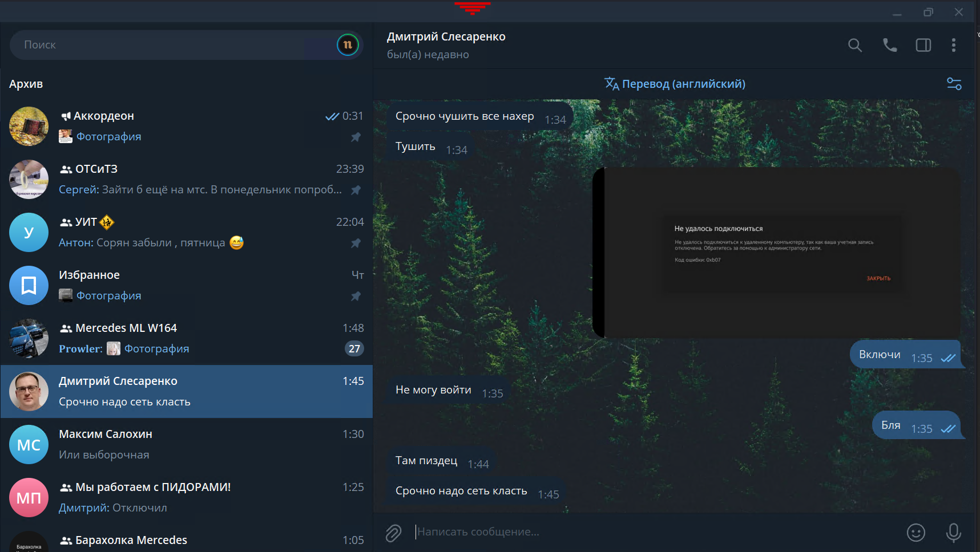Open translation settings icon
This screenshot has height=552, width=980.
(x=954, y=84)
